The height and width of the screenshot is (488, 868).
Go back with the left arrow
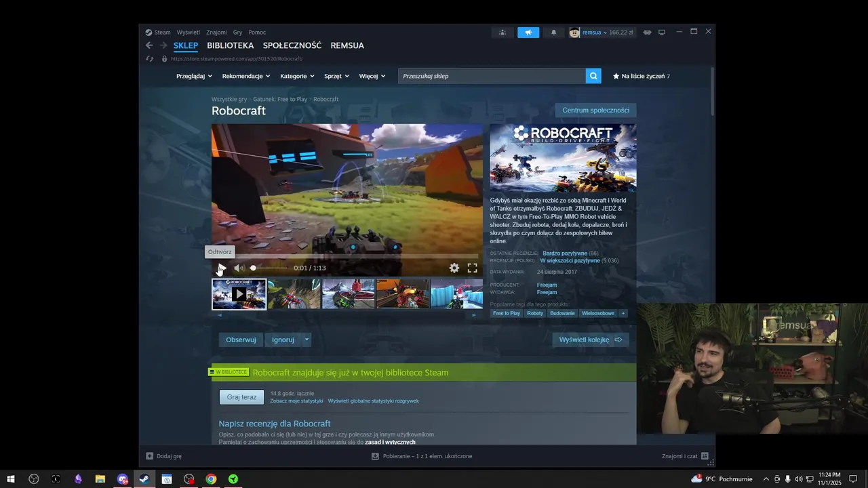(149, 45)
